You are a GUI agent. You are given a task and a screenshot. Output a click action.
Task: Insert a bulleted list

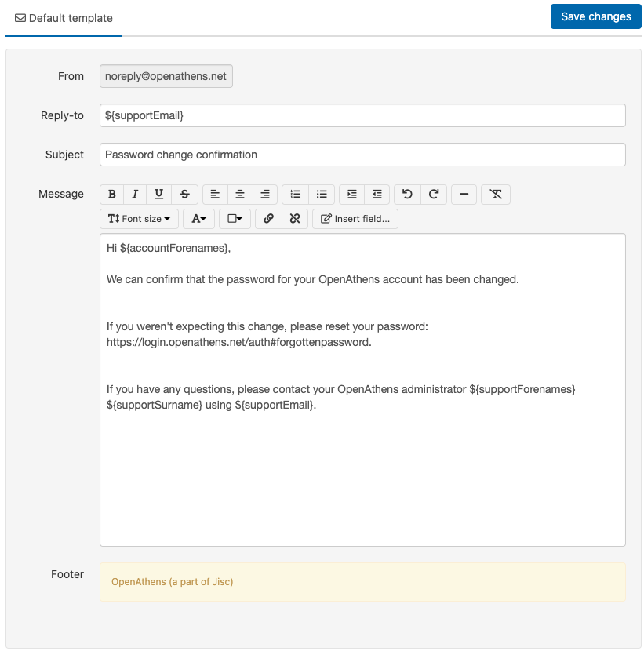point(322,195)
